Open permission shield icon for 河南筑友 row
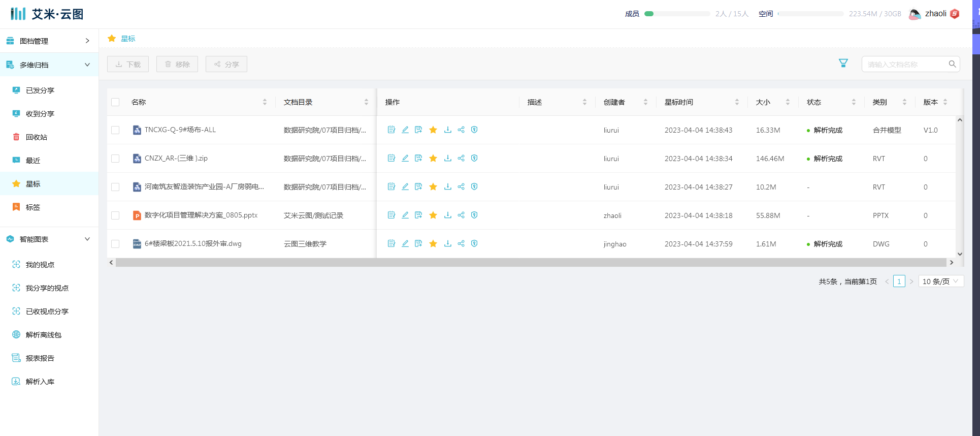The image size is (980, 436). coord(474,187)
